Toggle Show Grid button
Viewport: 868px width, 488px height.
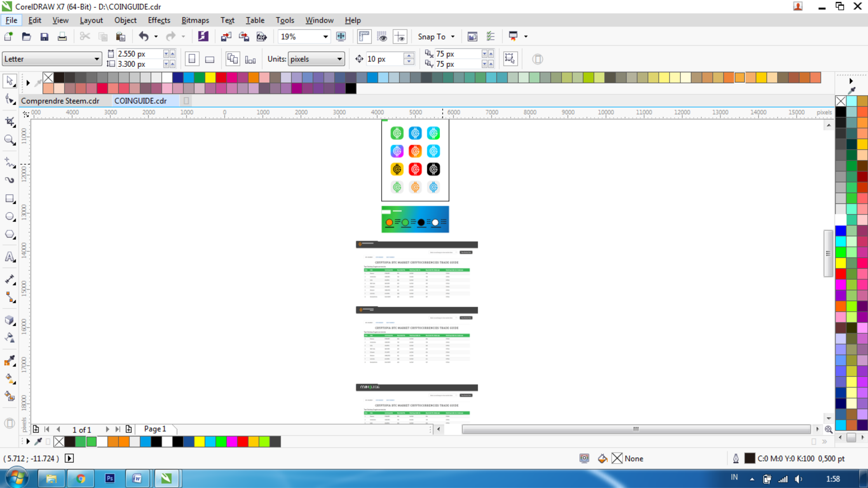point(382,36)
